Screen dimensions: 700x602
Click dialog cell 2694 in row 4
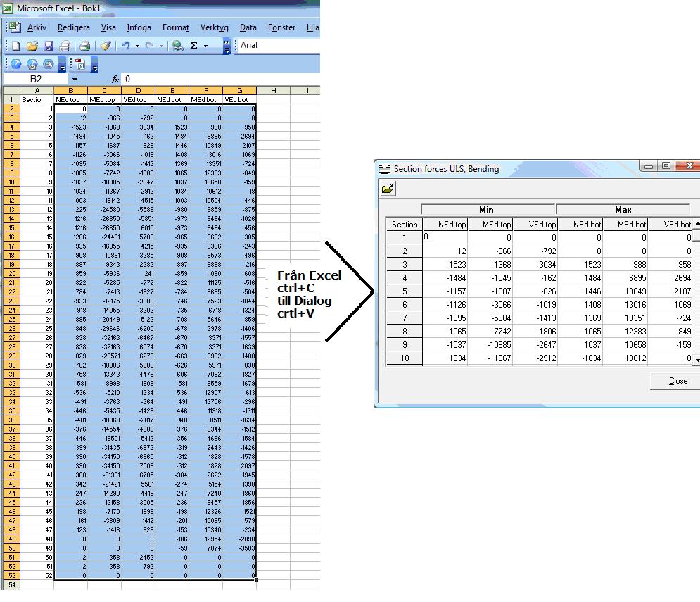(x=670, y=277)
